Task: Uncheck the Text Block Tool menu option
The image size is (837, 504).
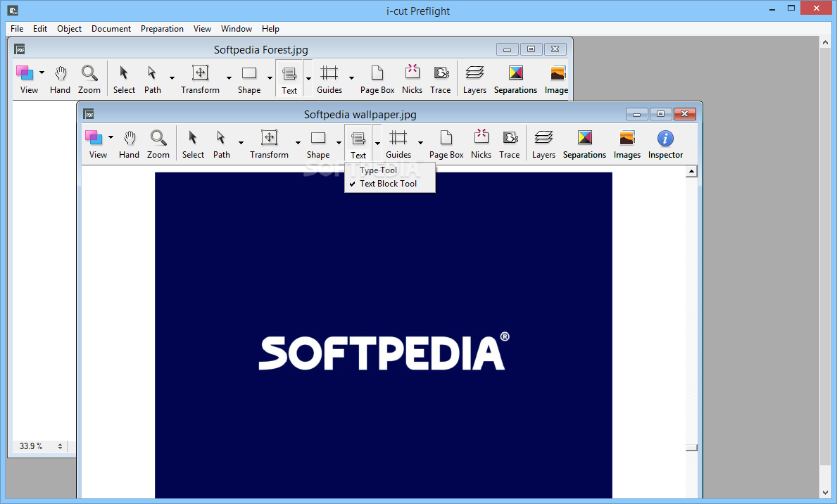Action: (x=390, y=184)
